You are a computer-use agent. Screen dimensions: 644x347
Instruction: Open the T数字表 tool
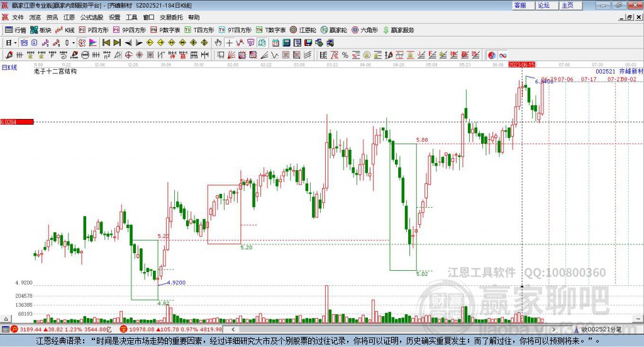[x=270, y=30]
